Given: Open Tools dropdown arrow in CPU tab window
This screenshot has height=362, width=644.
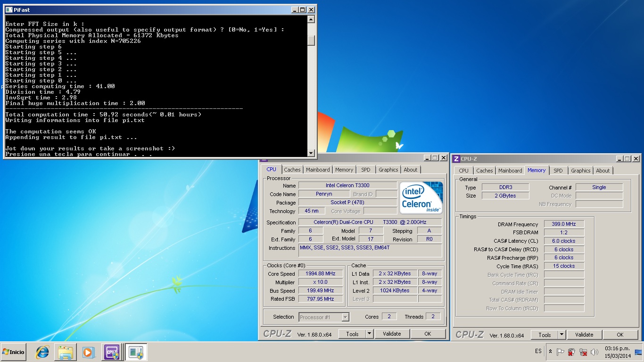Looking at the screenshot, I should [369, 334].
